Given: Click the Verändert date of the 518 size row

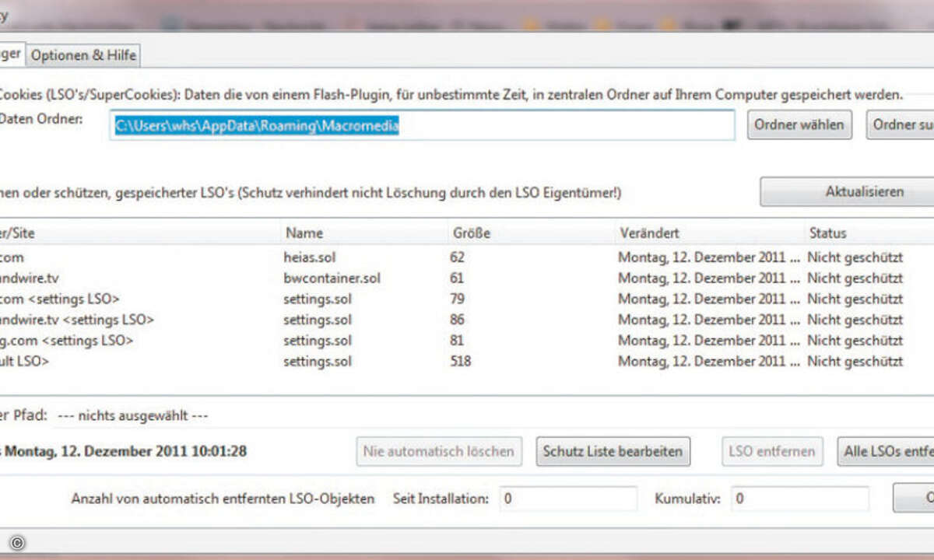Looking at the screenshot, I should [710, 362].
